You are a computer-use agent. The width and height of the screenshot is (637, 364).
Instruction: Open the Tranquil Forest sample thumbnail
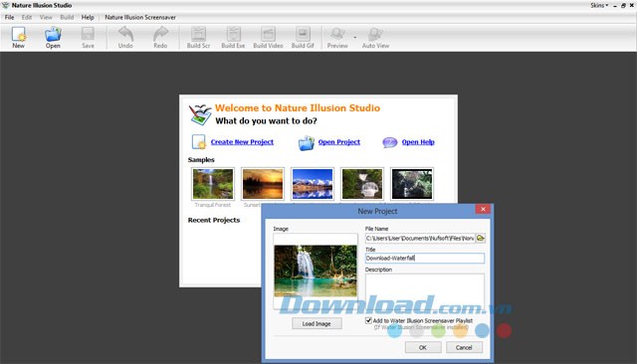[213, 184]
